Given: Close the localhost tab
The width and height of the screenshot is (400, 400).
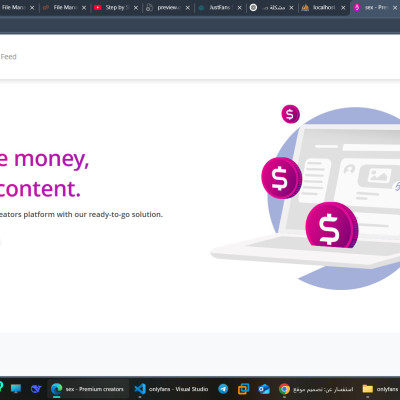Looking at the screenshot, I should pyautogui.click(x=343, y=8).
